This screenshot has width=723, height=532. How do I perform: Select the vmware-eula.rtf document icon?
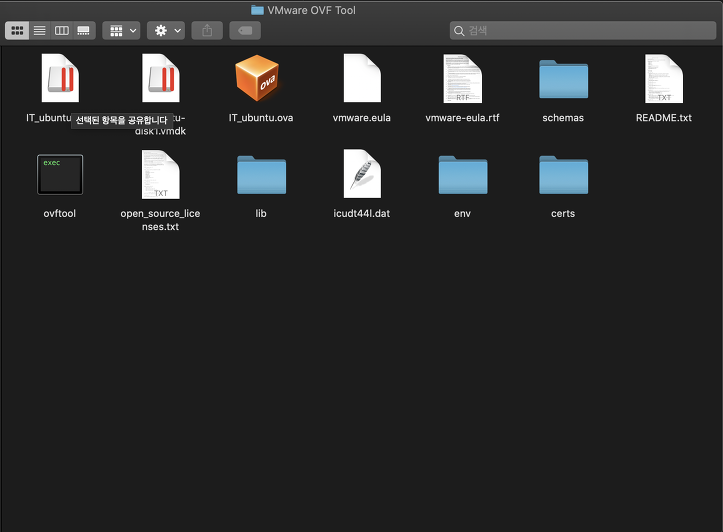pos(462,78)
